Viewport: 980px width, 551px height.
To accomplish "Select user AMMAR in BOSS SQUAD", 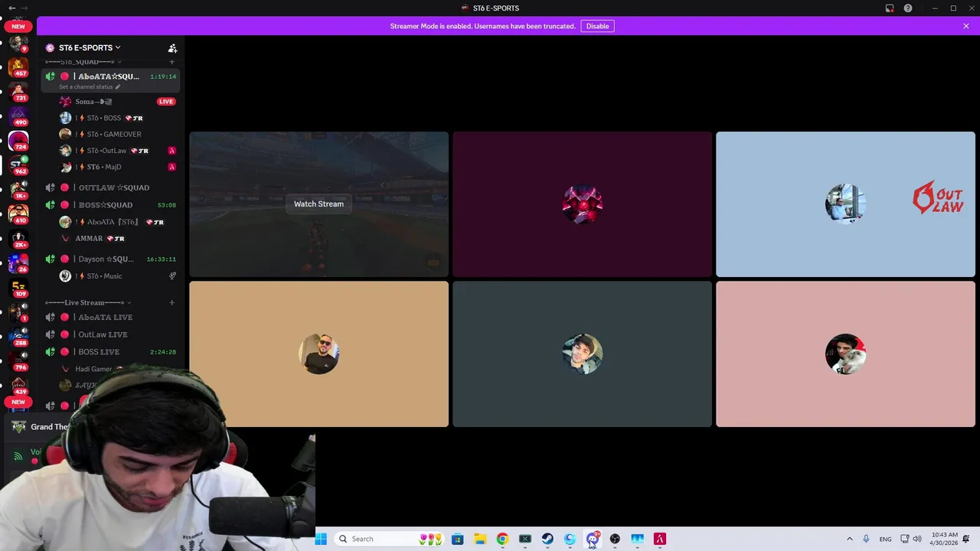I will (118, 238).
